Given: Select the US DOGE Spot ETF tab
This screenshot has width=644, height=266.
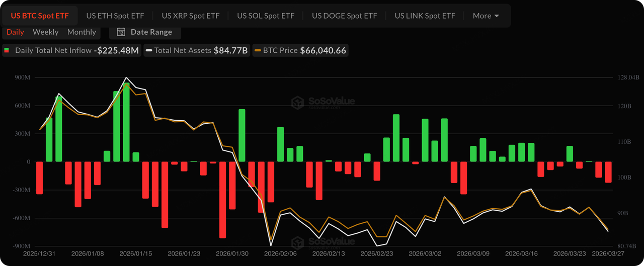Looking at the screenshot, I should [344, 16].
